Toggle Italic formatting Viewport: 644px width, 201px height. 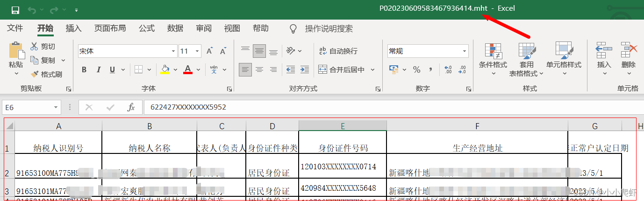(98, 69)
